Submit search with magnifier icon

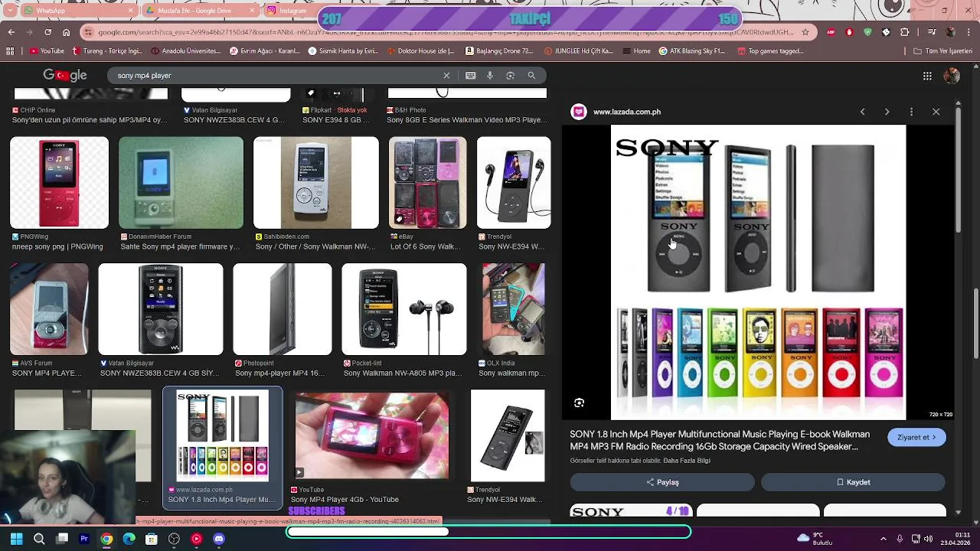click(x=531, y=76)
